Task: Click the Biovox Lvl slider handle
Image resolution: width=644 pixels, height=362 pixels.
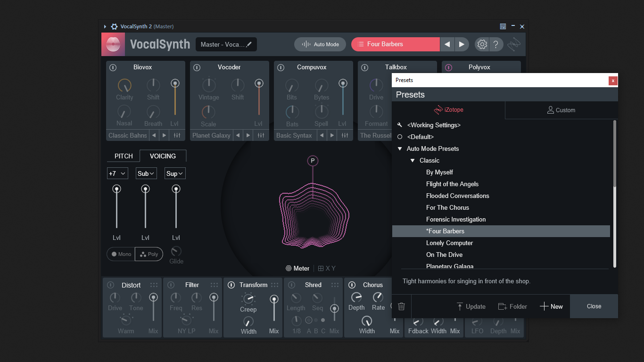Action: click(175, 83)
